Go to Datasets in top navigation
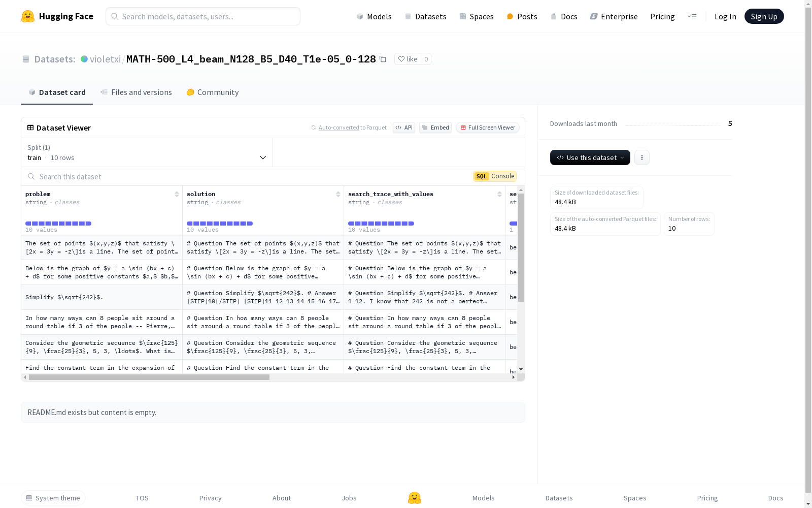812x508 pixels. [425, 16]
